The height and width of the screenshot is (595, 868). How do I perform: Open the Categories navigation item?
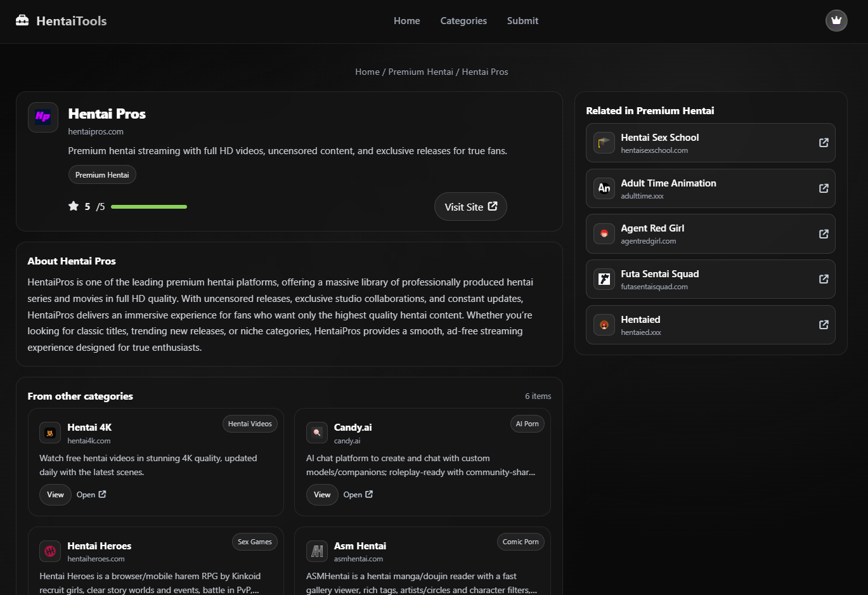point(463,21)
